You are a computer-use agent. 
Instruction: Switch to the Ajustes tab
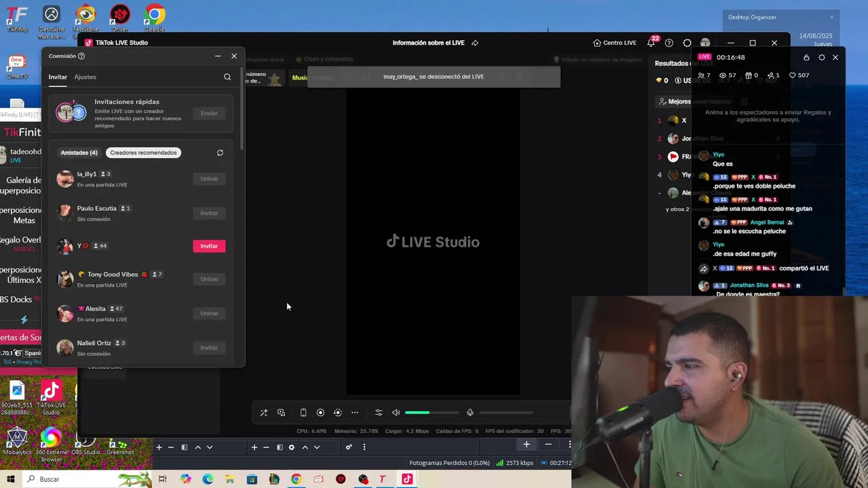pos(85,77)
